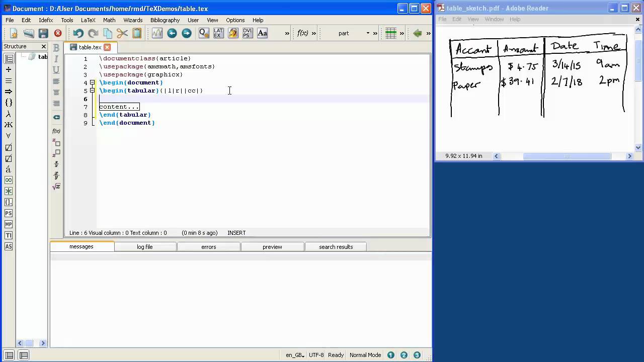The height and width of the screenshot is (362, 644).
Task: Insert subscript icon in editor sidebar
Action: tap(56, 142)
